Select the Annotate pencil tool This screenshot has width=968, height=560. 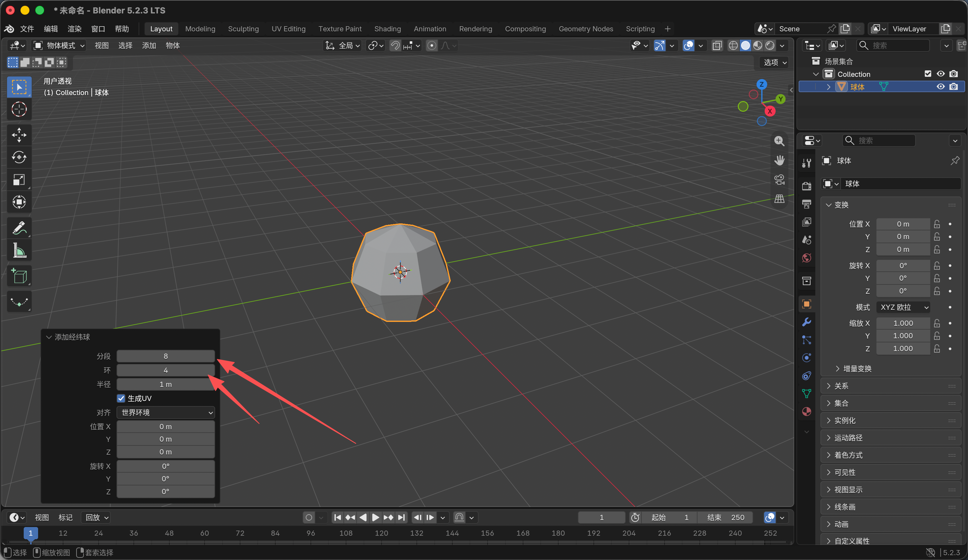[x=19, y=228]
